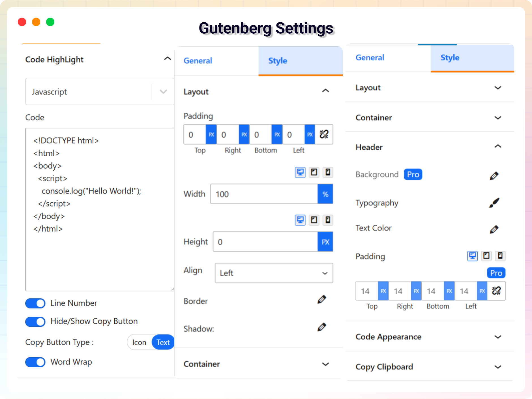
Task: Click the unlink icon for Layout padding
Action: tap(324, 134)
